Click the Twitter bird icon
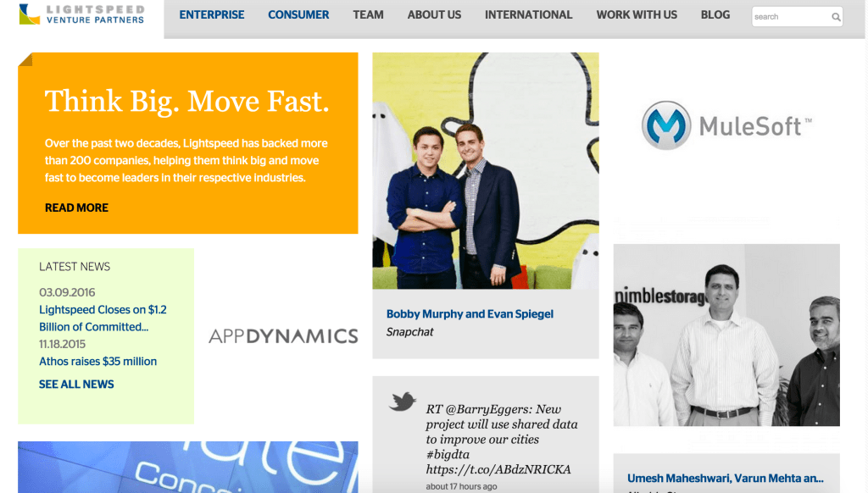 click(x=403, y=402)
